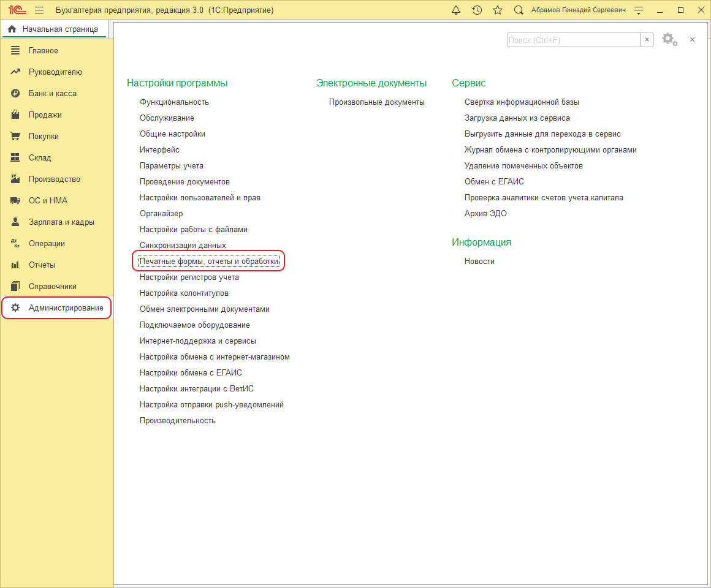Open the ОС и НМА section
Image resolution: width=711 pixels, height=588 pixels.
point(56,201)
